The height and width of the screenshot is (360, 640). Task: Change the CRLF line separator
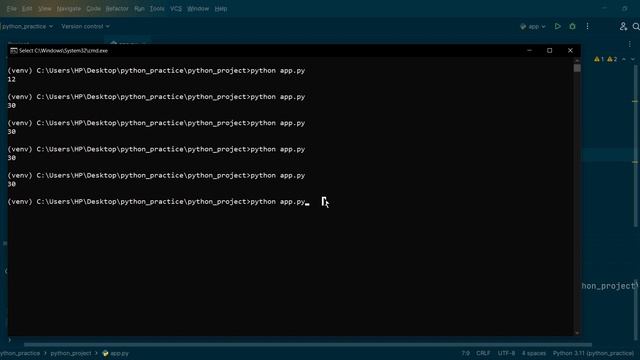483,353
